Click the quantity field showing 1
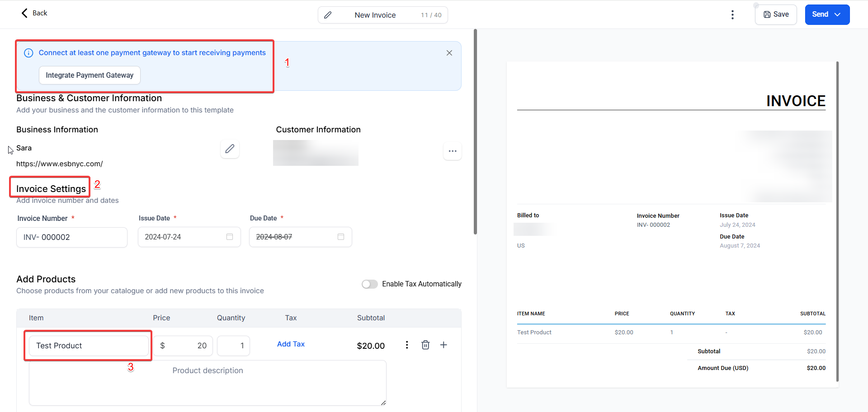This screenshot has height=412, width=868. [233, 346]
